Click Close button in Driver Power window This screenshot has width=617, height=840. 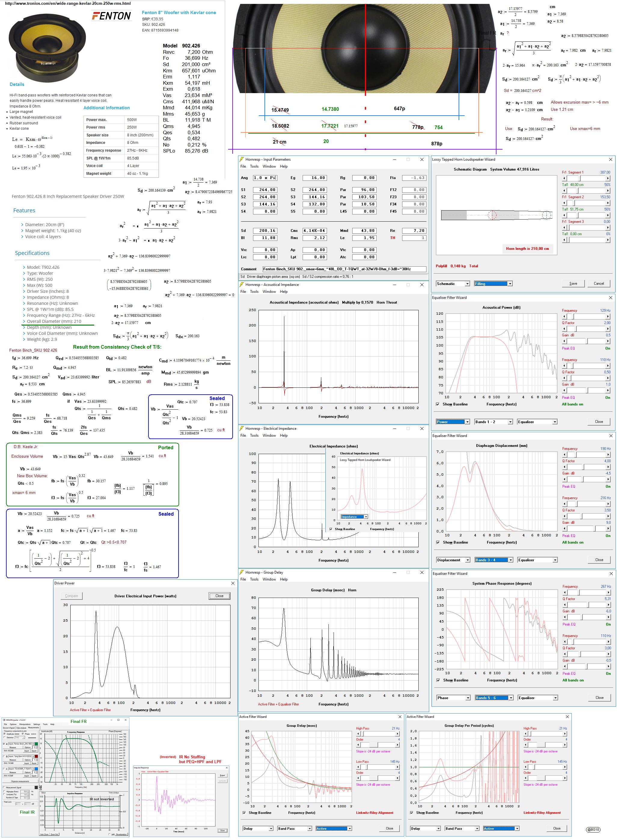click(219, 596)
